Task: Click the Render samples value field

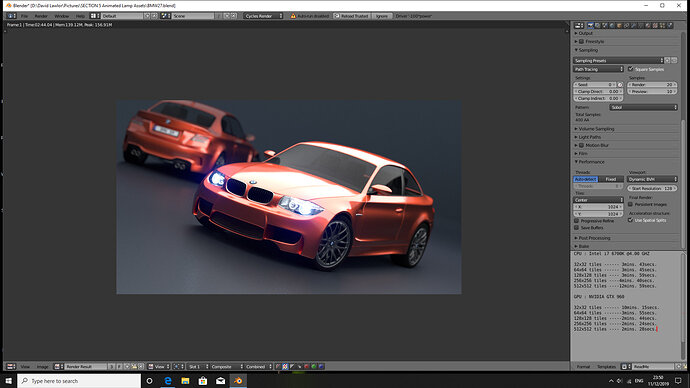Action: [652, 84]
